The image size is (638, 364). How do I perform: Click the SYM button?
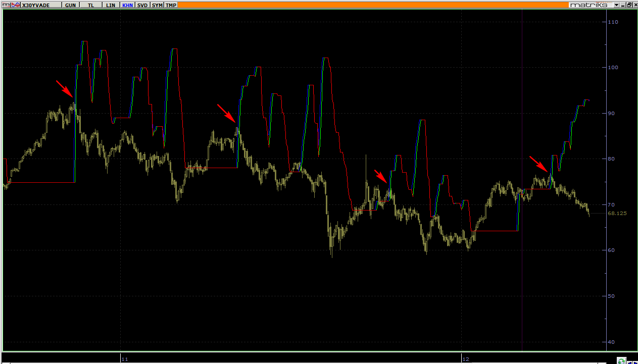point(157,5)
